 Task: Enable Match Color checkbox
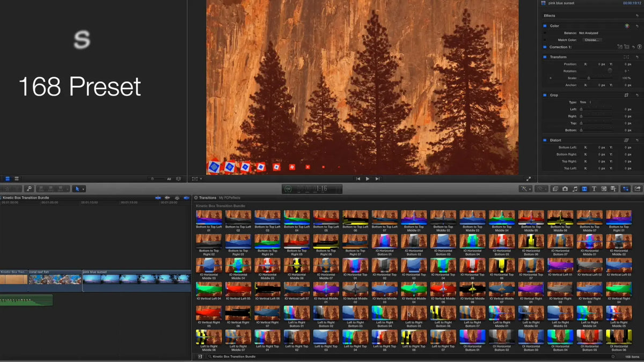click(x=545, y=40)
